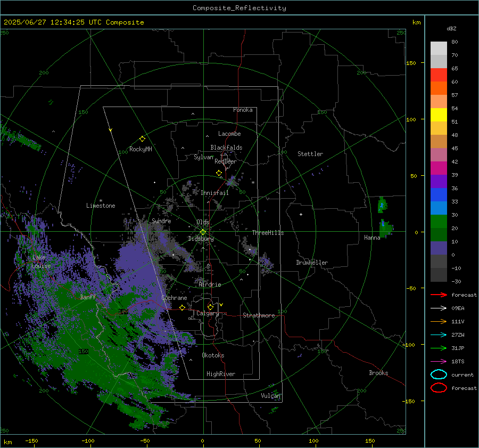Click the ThreeHills town label
Screen dimensions: 479x448
coord(268,233)
